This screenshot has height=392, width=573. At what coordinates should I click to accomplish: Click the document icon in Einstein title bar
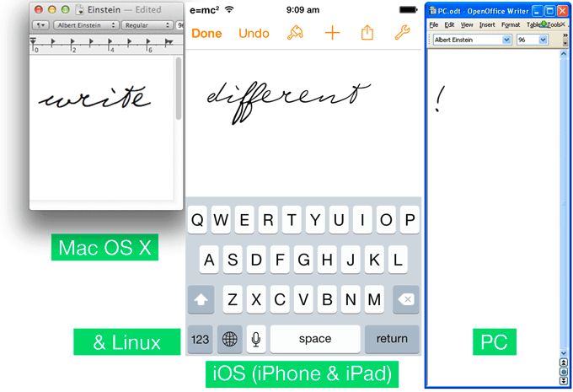coord(79,9)
